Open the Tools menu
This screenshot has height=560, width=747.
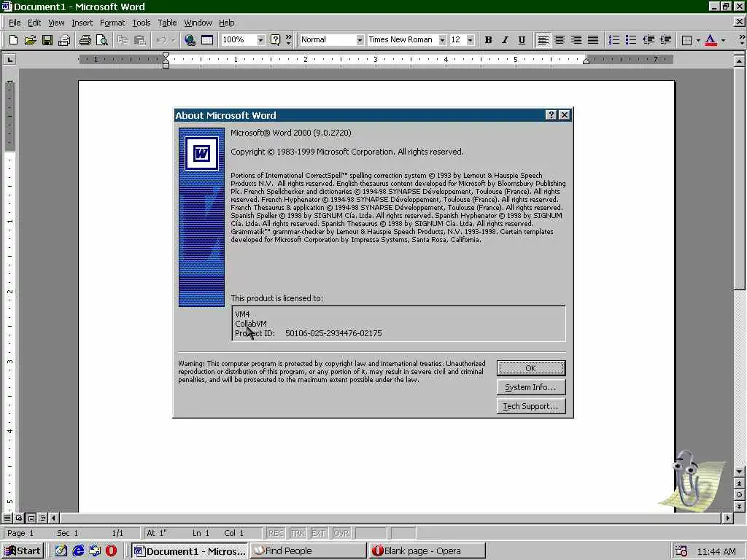point(141,23)
